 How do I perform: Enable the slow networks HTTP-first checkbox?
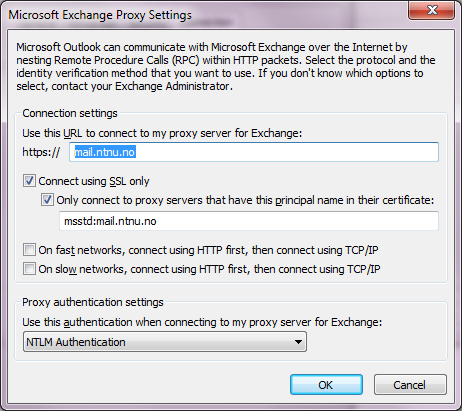[x=29, y=269]
